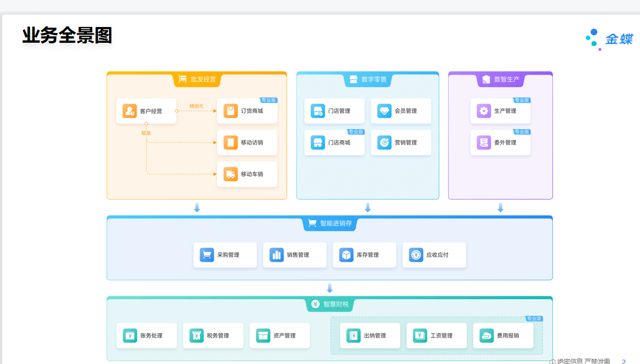640x364 pixels.
Task: Select the 批发经营 section header tab
Action: click(x=197, y=80)
